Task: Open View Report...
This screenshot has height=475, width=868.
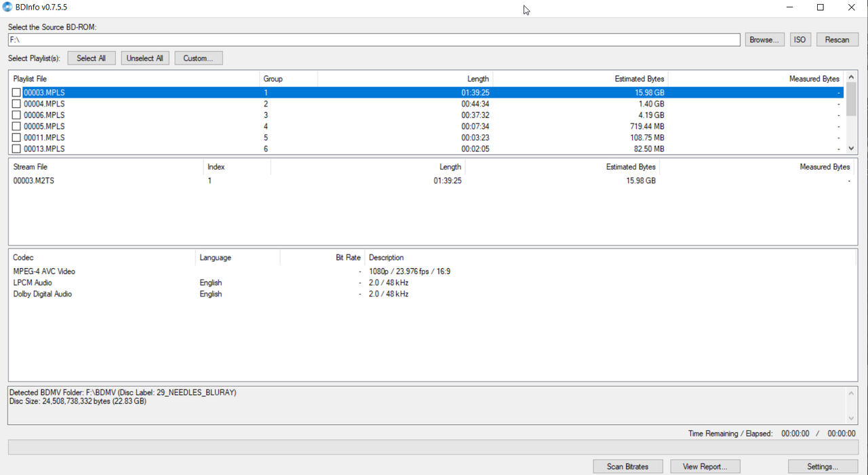Action: [705, 467]
